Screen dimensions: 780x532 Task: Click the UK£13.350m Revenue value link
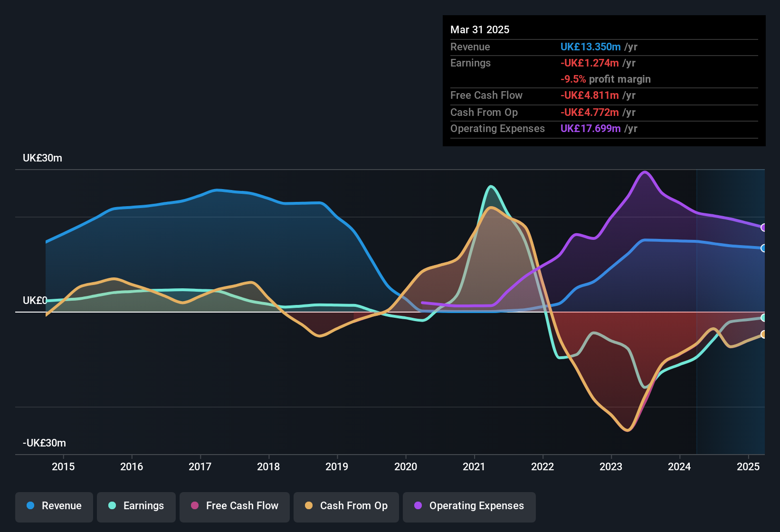(x=590, y=47)
